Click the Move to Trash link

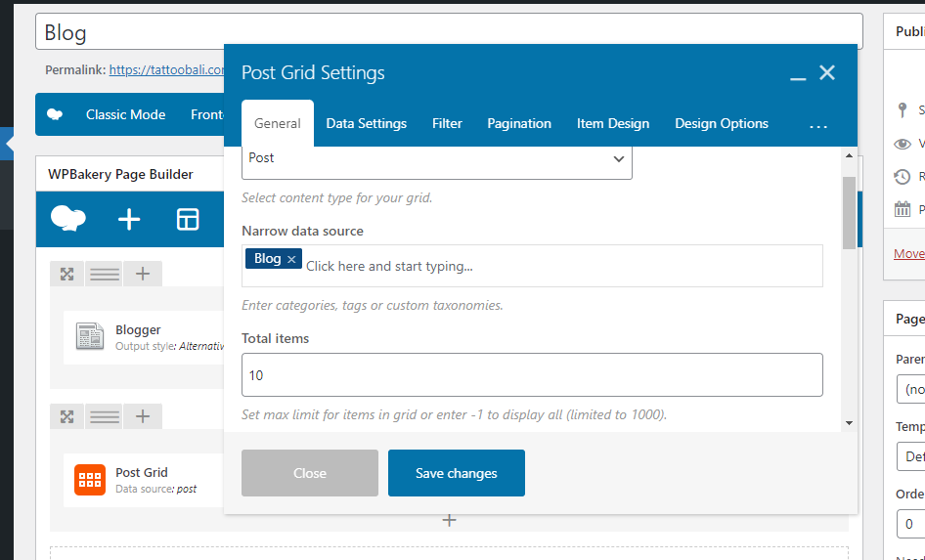click(x=909, y=253)
